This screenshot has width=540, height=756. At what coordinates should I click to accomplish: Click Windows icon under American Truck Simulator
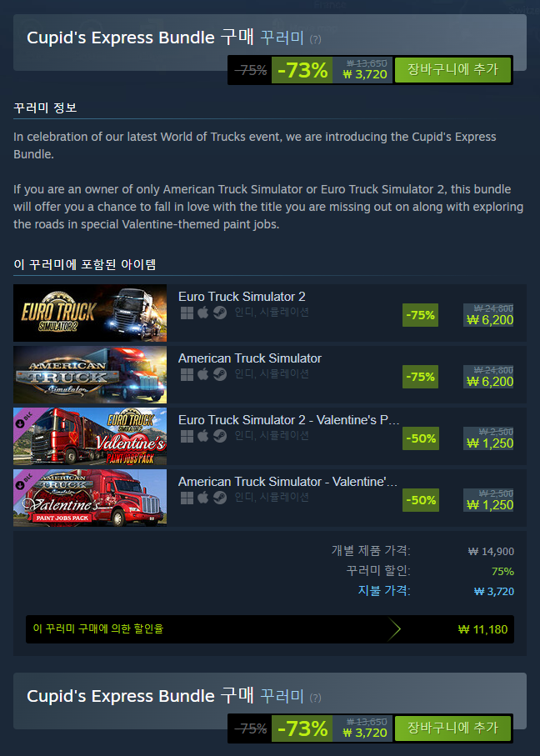(x=187, y=374)
